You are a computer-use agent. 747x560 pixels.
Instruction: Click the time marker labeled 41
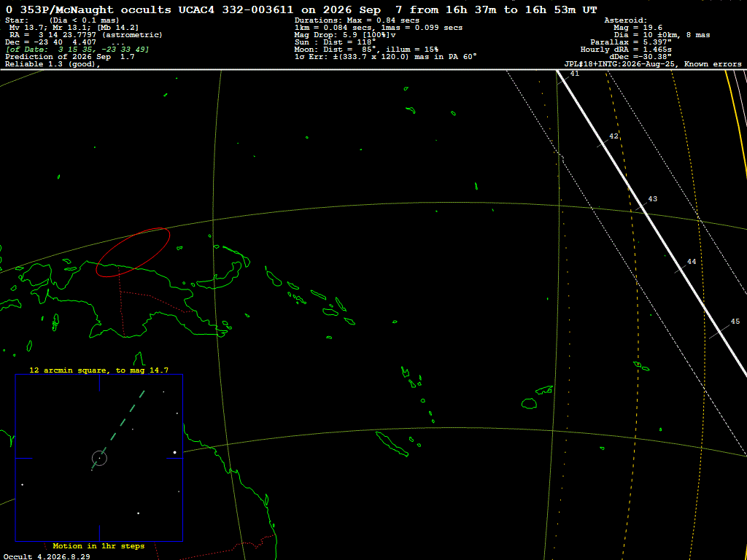tap(575, 74)
